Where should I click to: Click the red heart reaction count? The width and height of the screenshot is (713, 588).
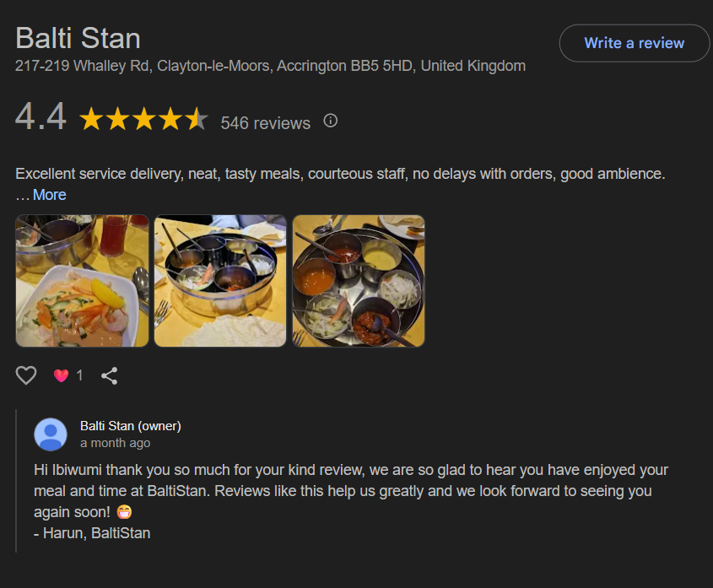68,375
